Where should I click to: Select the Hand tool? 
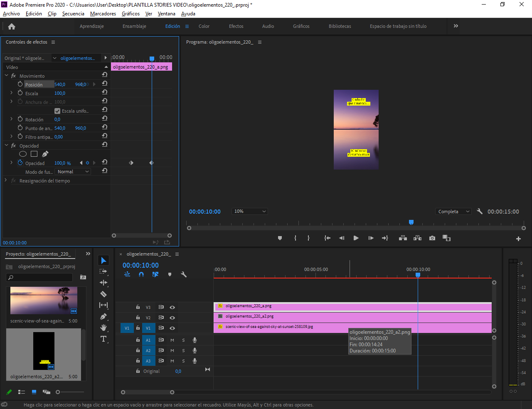click(x=103, y=328)
